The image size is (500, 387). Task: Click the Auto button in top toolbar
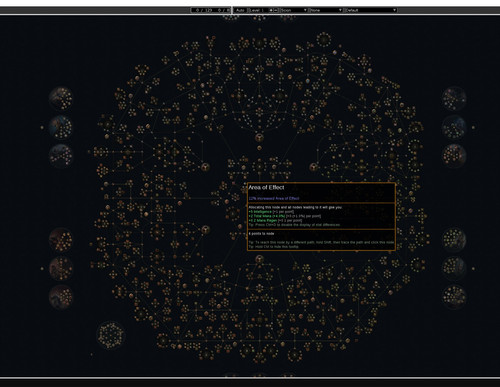click(x=240, y=10)
